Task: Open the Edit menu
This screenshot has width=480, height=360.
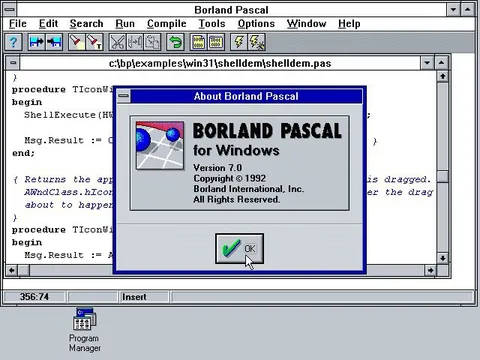Action: (48, 24)
